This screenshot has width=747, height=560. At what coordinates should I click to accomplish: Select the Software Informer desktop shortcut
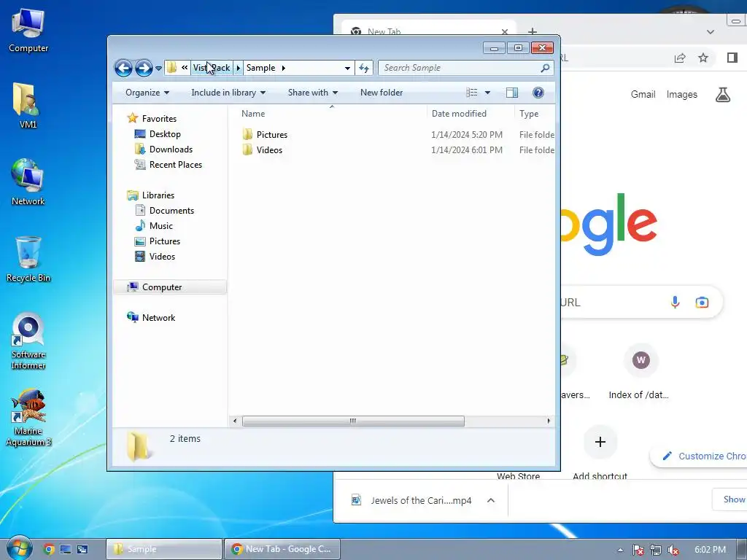[x=28, y=341]
